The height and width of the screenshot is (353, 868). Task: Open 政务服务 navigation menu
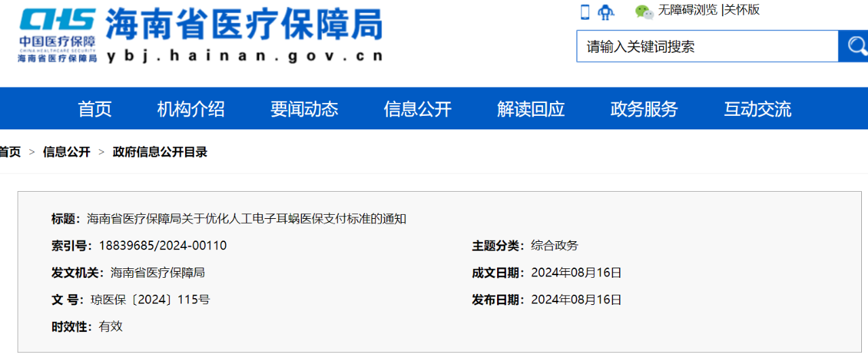644,109
